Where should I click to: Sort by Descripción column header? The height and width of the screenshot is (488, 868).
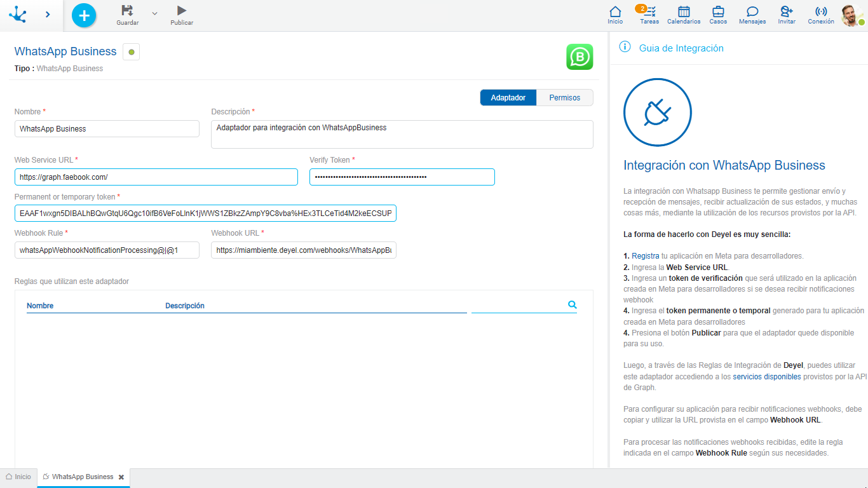pos(185,306)
